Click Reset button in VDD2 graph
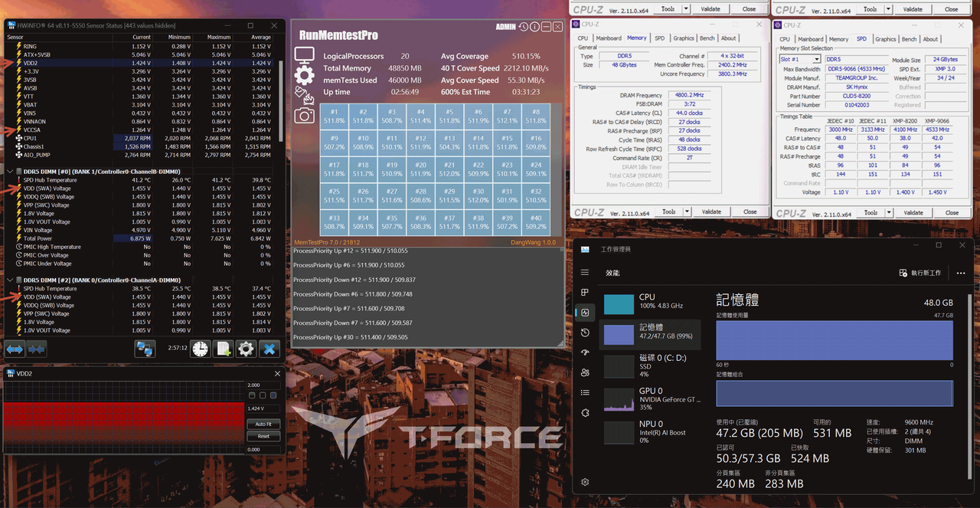This screenshot has width=980, height=508. pos(263,436)
